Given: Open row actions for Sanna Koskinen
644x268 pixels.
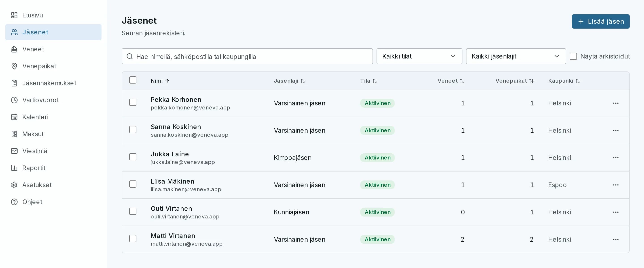Looking at the screenshot, I should pos(616,130).
